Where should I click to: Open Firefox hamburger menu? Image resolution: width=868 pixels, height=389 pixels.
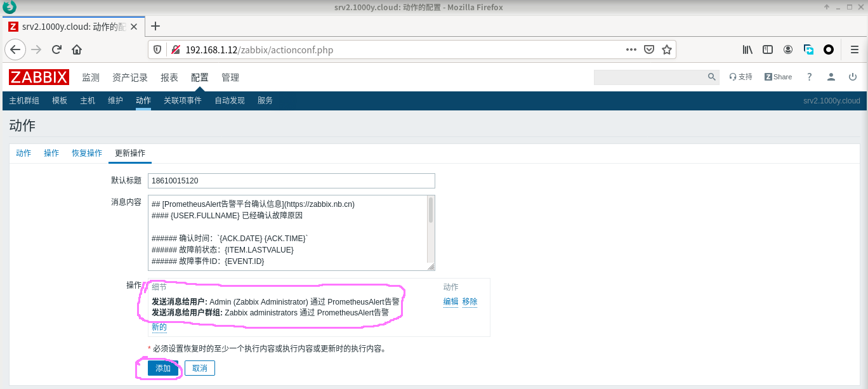pyautogui.click(x=854, y=49)
